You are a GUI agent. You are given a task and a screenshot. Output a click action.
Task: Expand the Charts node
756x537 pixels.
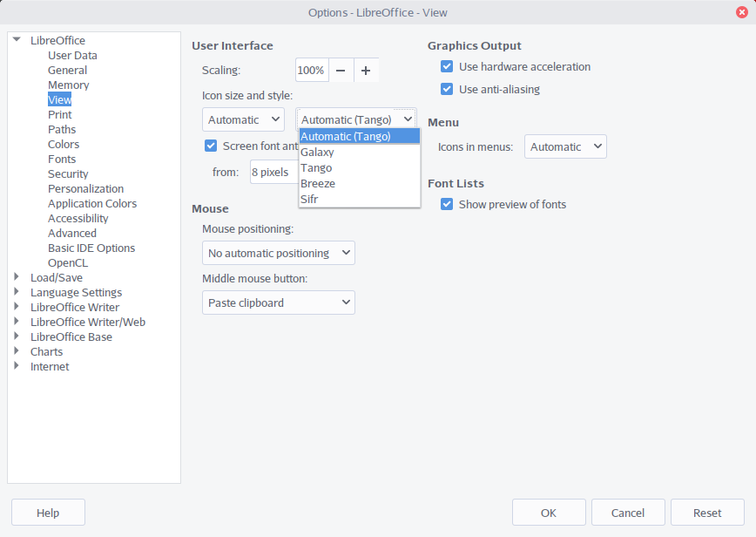(x=17, y=351)
